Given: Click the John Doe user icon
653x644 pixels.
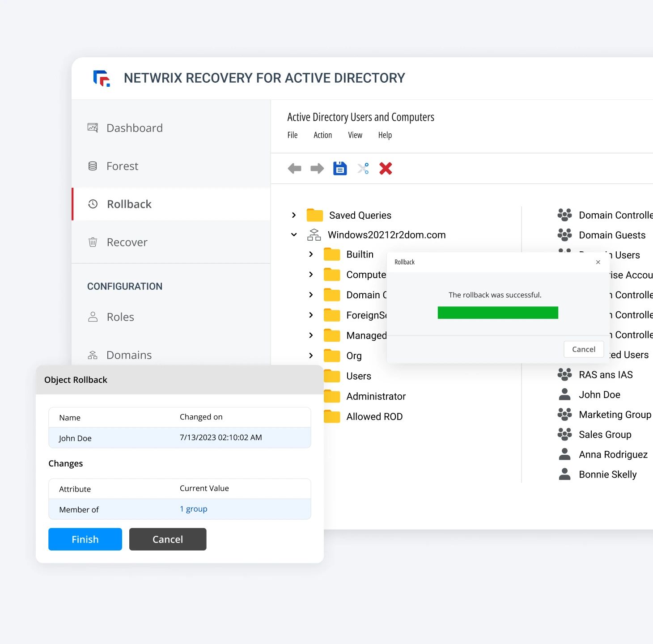Looking at the screenshot, I should (x=565, y=394).
